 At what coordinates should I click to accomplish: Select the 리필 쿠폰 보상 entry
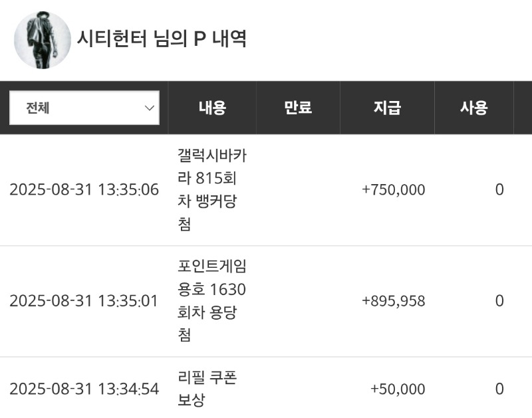click(207, 389)
